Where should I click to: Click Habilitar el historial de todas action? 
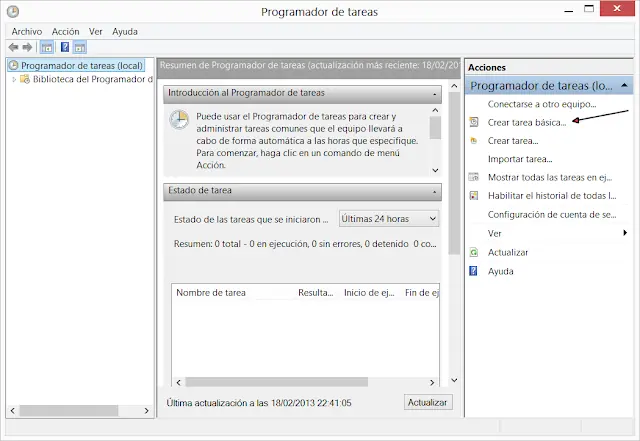click(x=552, y=196)
